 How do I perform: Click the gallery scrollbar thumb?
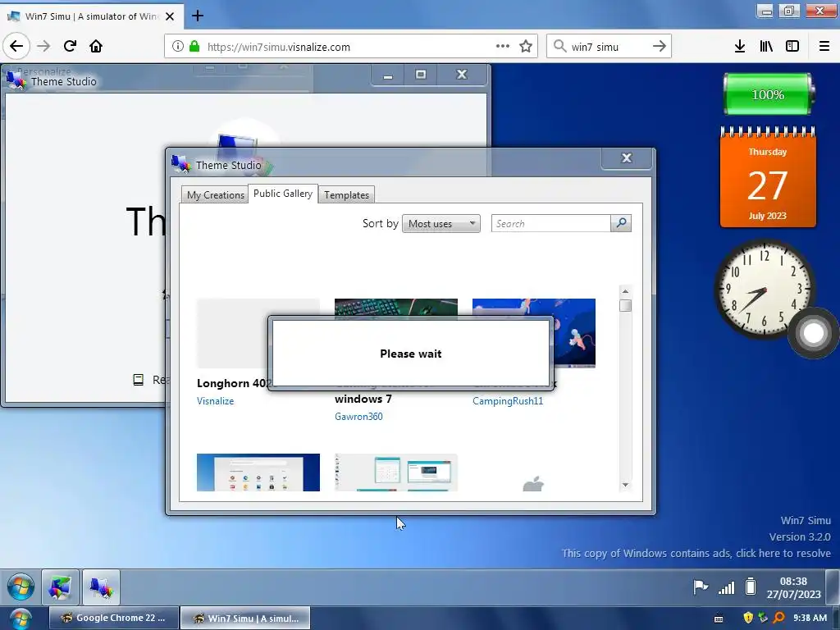click(x=625, y=305)
